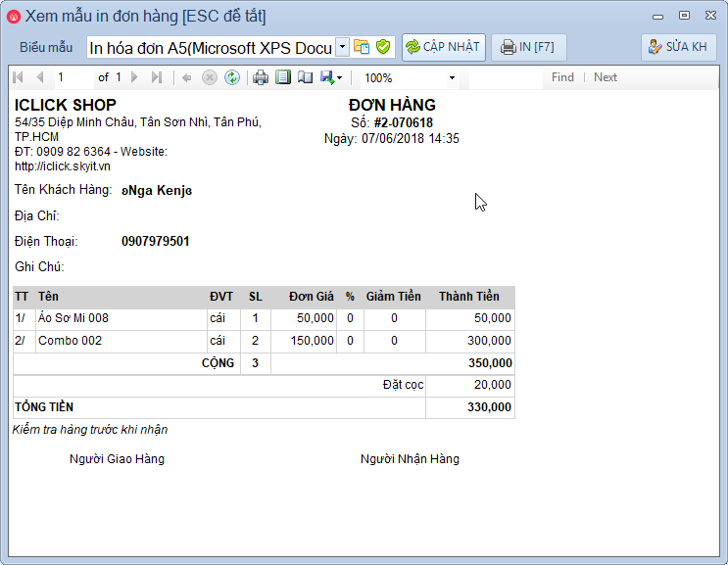Select In hóa đơn A5 template field

212,47
